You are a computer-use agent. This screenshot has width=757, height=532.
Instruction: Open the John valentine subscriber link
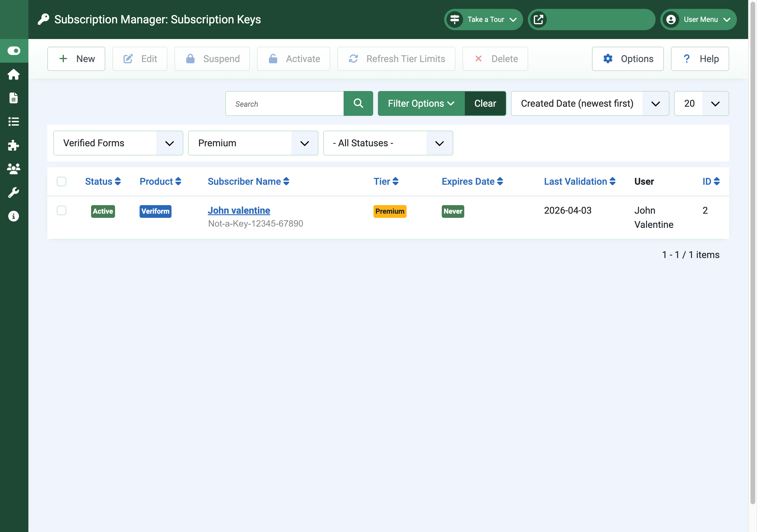pyautogui.click(x=239, y=210)
